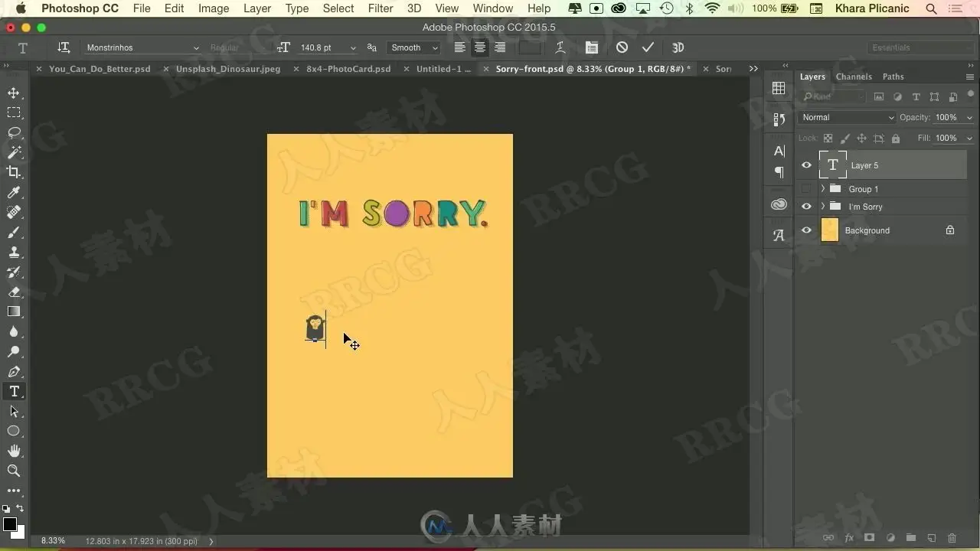This screenshot has width=980, height=551.
Task: Click the 8.33% zoom level field
Action: pos(53,541)
